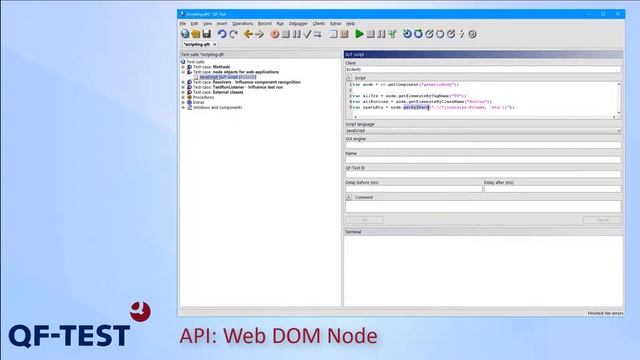Click the yellow Back arrow icon
The image size is (640, 360).
pyautogui.click(x=248, y=34)
